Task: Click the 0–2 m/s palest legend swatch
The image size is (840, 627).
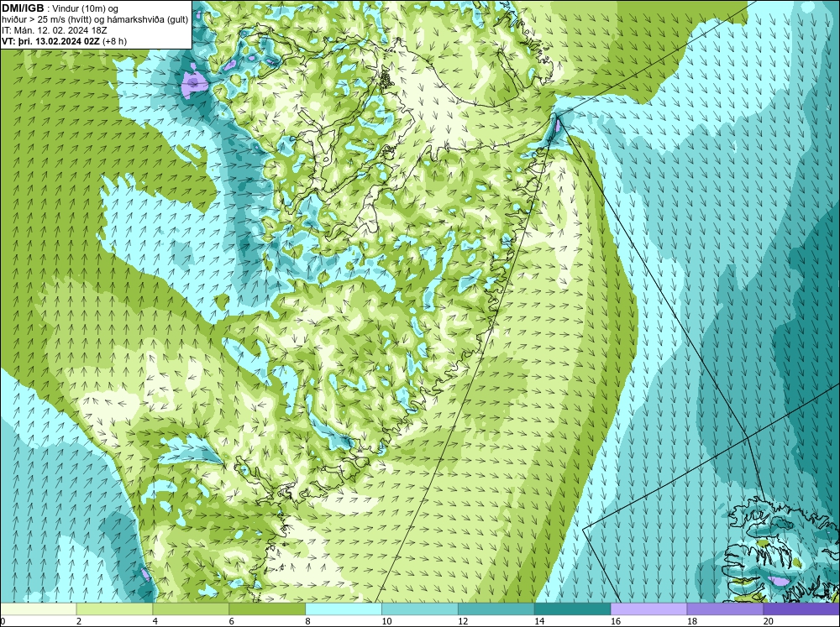Action: [39, 609]
